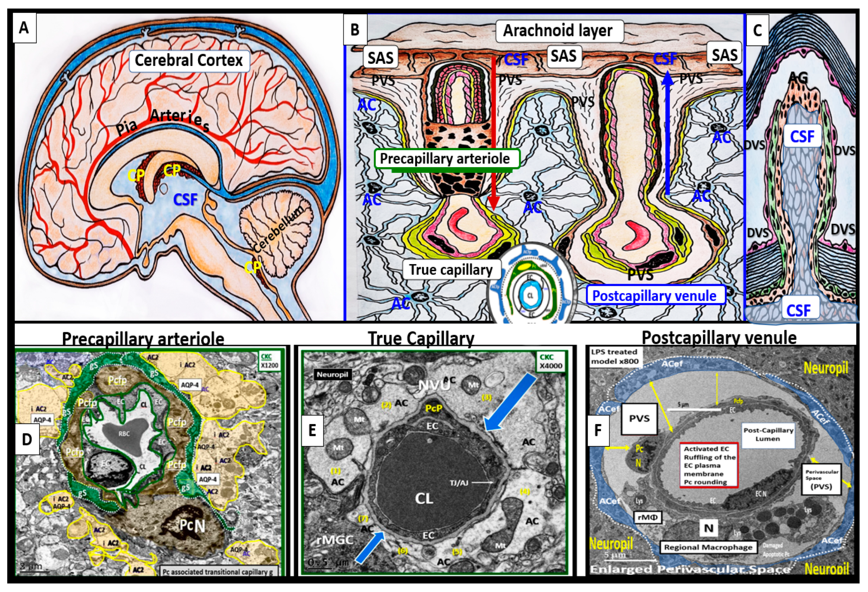The width and height of the screenshot is (868, 592).
Task: Click the PcN label in panel D
Action: pyautogui.click(x=192, y=526)
